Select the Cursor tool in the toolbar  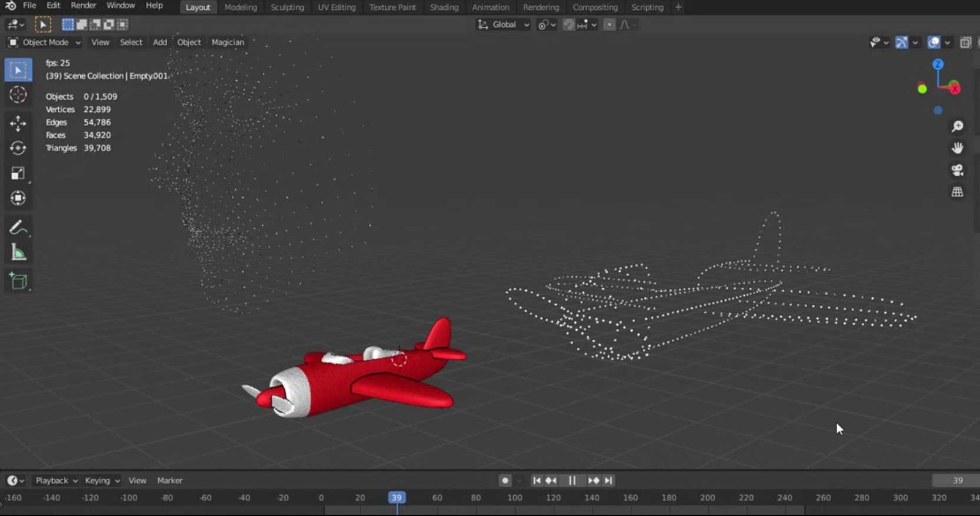[18, 95]
